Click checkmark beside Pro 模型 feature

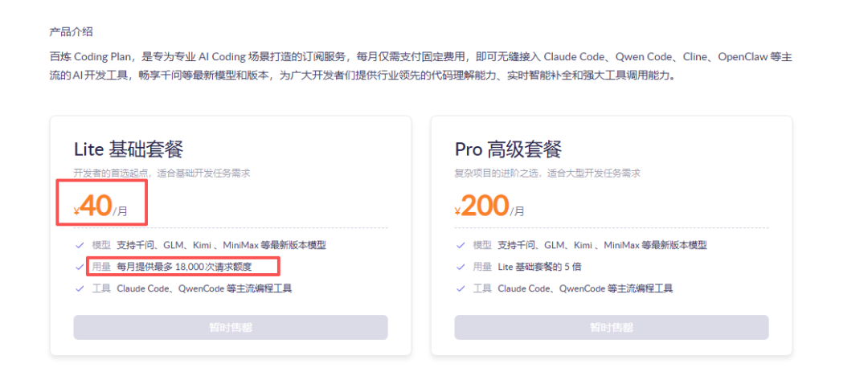pos(461,245)
